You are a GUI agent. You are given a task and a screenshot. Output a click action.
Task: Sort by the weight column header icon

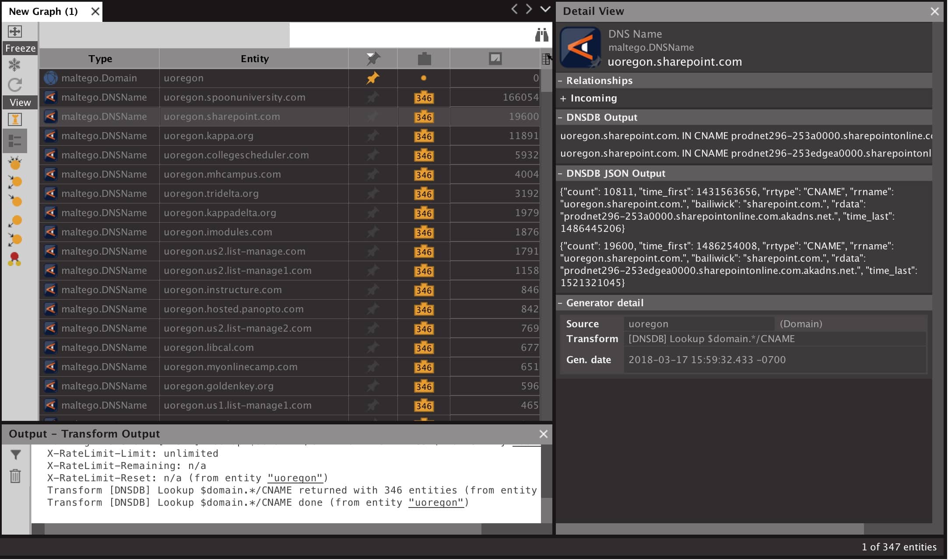495,59
